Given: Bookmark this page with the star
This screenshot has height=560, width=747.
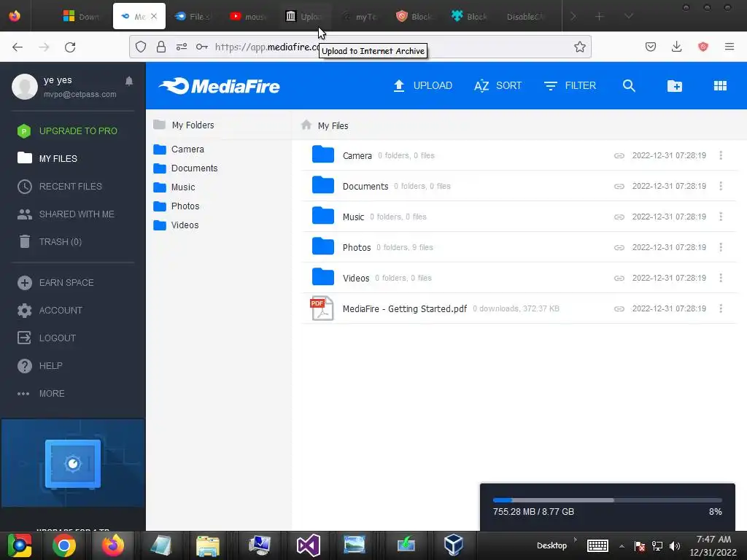Looking at the screenshot, I should point(580,47).
